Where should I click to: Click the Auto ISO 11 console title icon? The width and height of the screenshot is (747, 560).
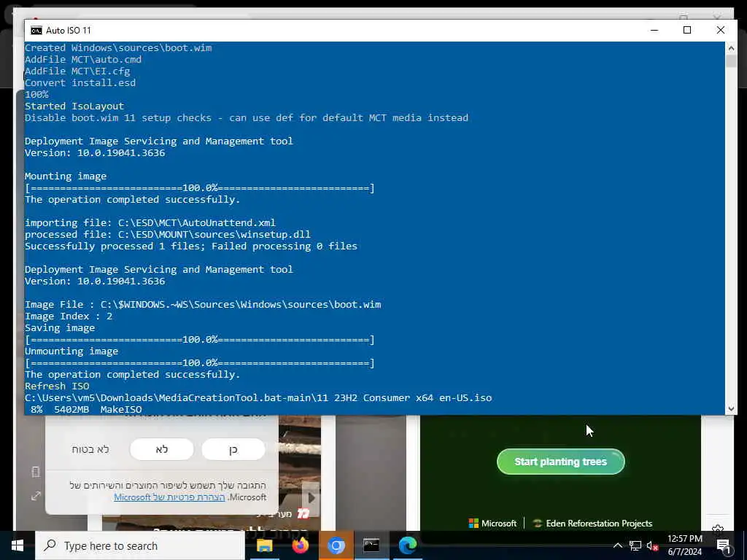coord(36,31)
